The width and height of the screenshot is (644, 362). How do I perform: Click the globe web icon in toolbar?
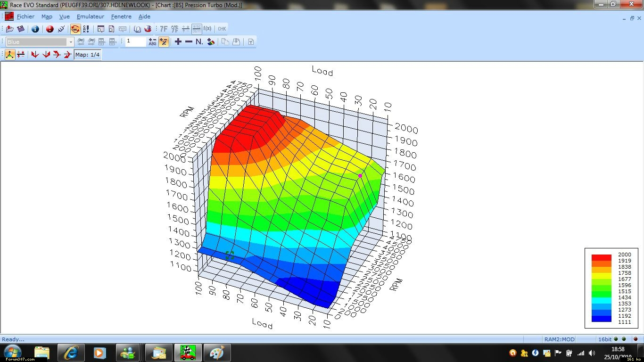(148, 29)
